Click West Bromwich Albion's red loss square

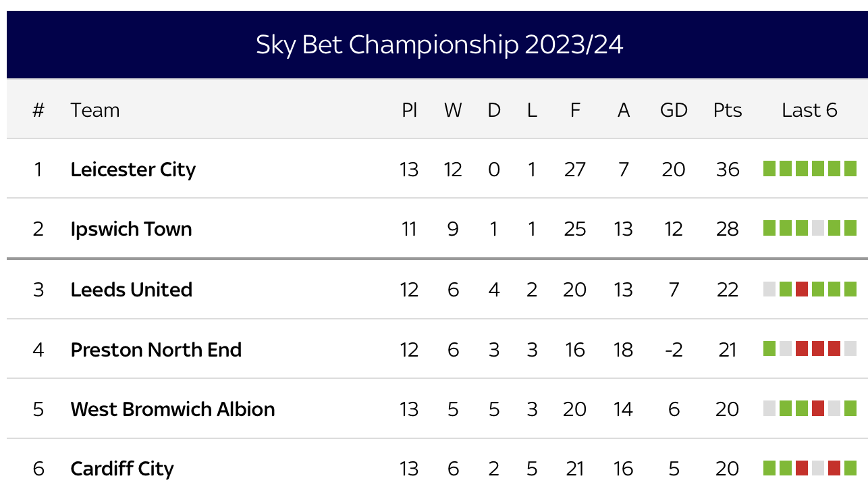click(818, 409)
